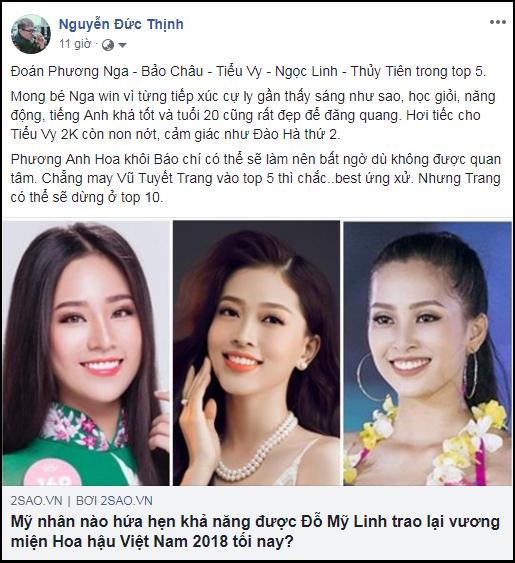Image resolution: width=515 pixels, height=563 pixels.
Task: Visit Nguyễn Đức Thịnh's profile name link
Action: coord(121,24)
